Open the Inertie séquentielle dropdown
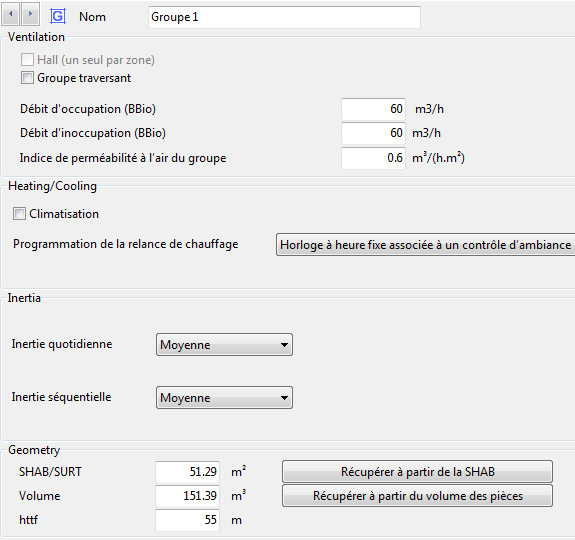 224,397
